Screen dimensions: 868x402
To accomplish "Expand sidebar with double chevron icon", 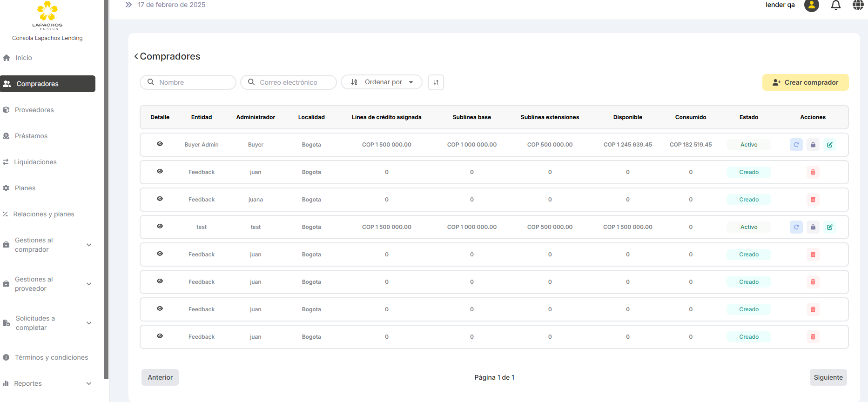I will coord(128,5).
